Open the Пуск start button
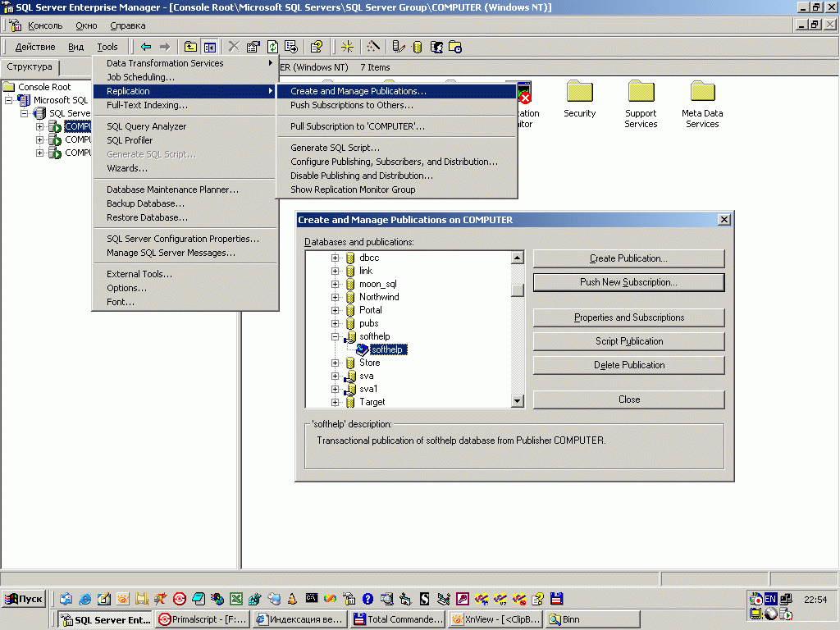This screenshot has width=840, height=630. (24, 599)
